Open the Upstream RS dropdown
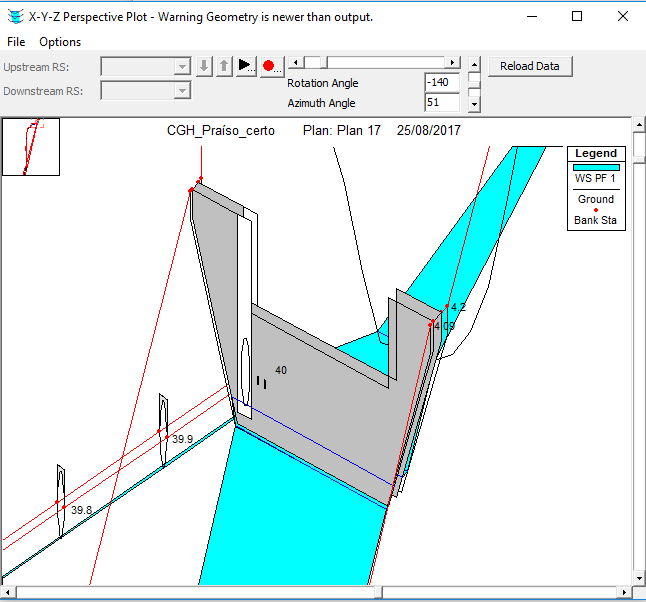Viewport: 646px width, 602px height. [182, 67]
